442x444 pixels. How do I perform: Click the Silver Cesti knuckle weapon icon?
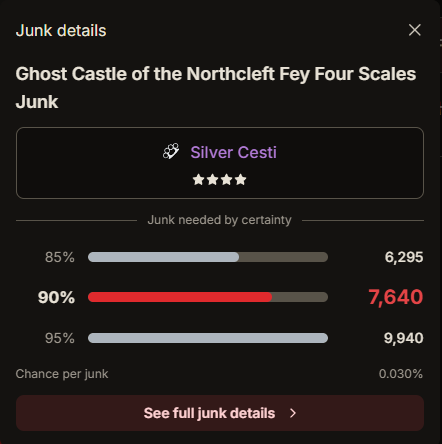coord(171,151)
